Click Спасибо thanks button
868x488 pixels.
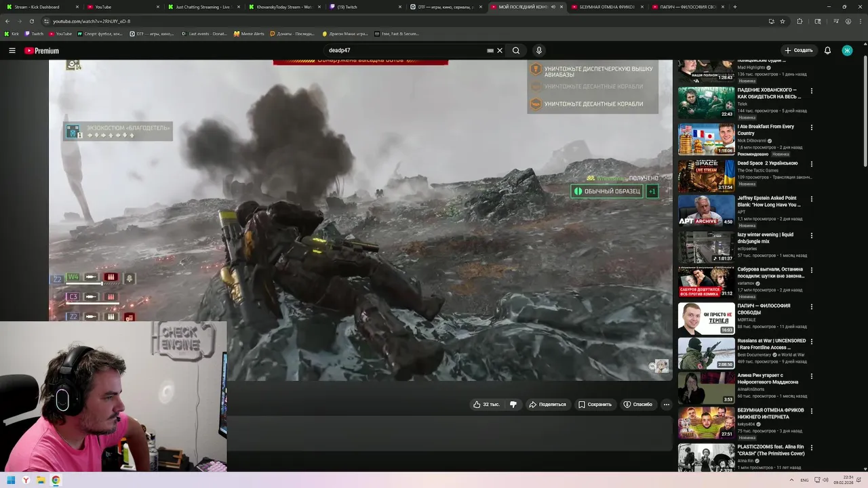coord(637,405)
